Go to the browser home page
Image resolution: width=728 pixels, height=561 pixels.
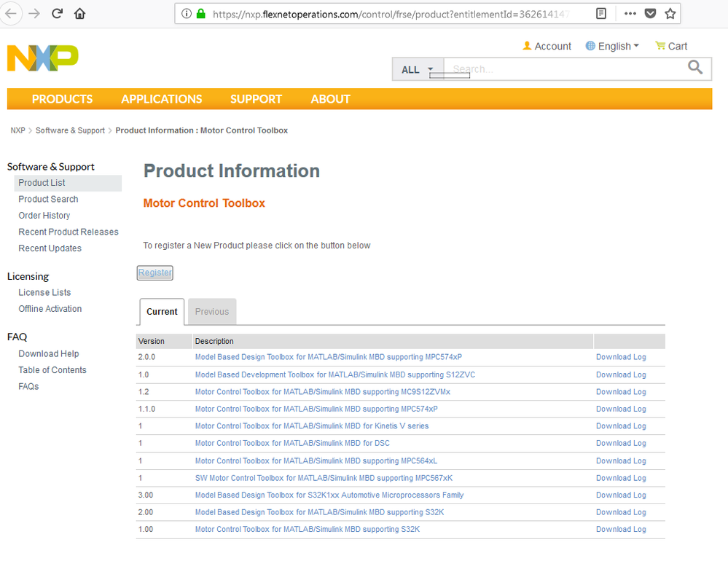pos(79,13)
